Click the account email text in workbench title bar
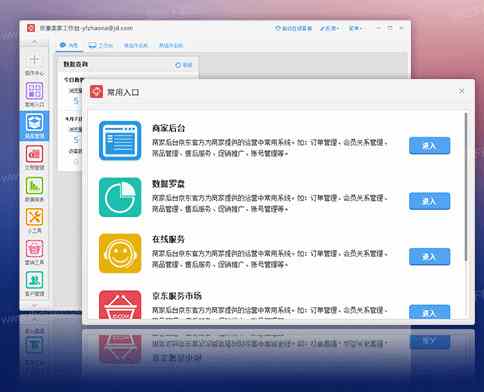Image resolution: width=484 pixels, height=392 pixels. [x=107, y=28]
